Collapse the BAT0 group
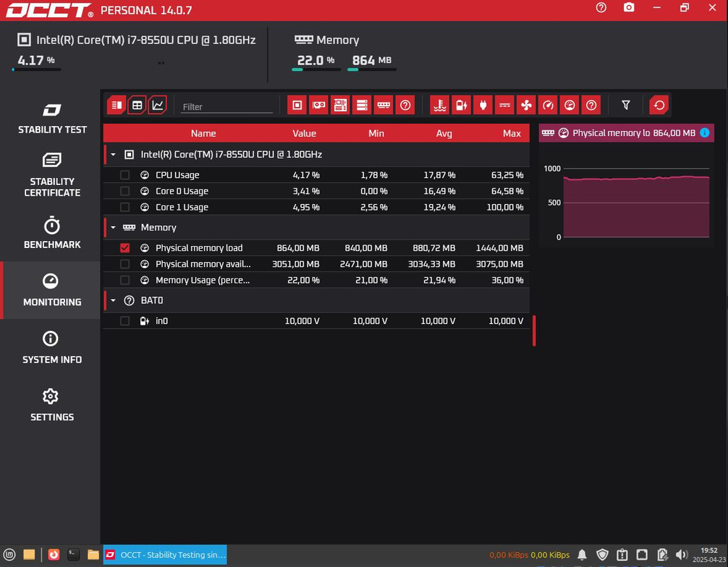The height and width of the screenshot is (567, 728). tap(113, 301)
